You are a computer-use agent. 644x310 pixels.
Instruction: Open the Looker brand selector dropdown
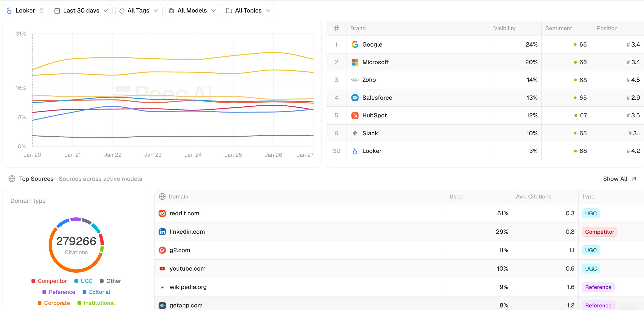tap(25, 10)
